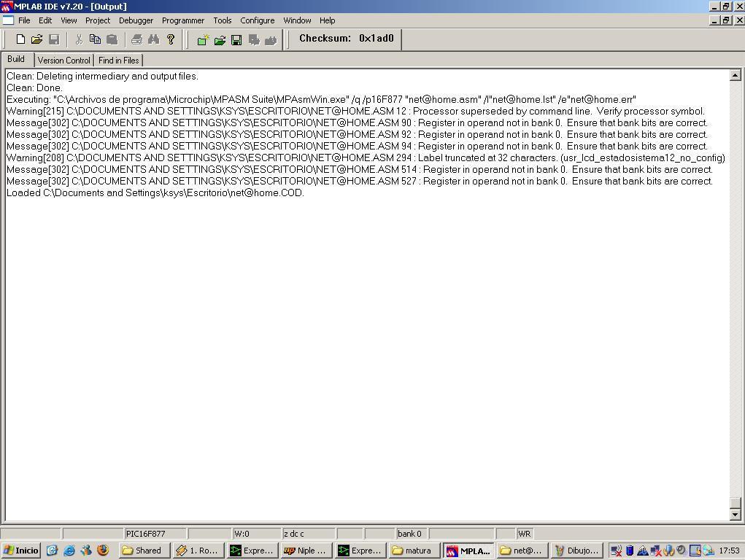The image size is (745, 560).
Task: Click the PIC16F877 status bar field
Action: coord(155,534)
